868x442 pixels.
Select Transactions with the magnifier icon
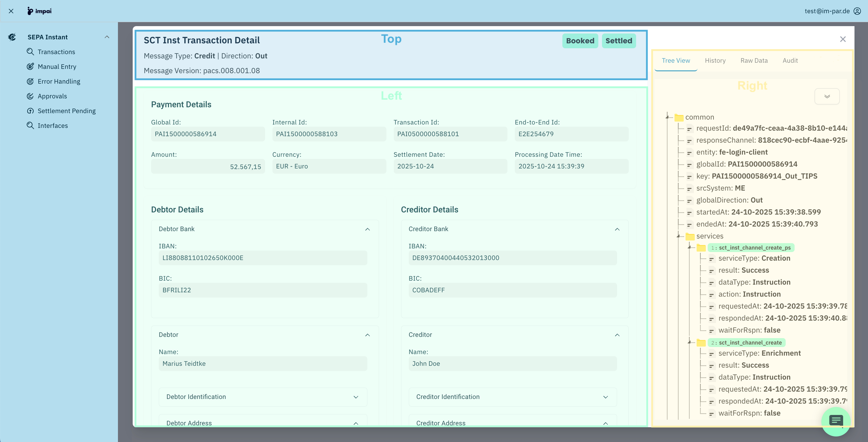[56, 52]
